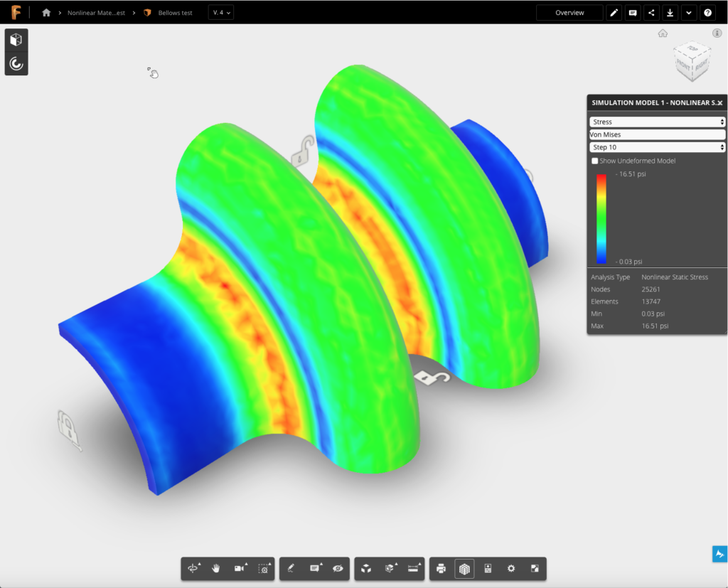The image size is (728, 588).
Task: Click the Share icon in header
Action: click(652, 13)
